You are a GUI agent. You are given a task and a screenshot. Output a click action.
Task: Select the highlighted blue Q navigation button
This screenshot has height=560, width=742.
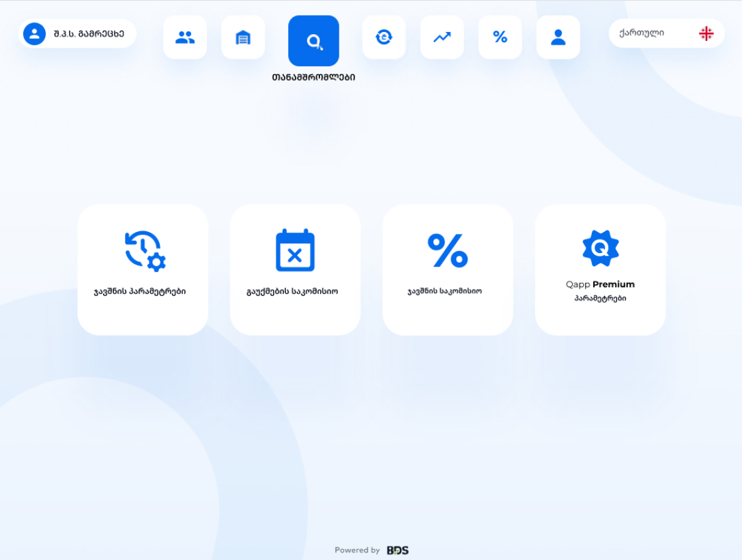tap(313, 41)
